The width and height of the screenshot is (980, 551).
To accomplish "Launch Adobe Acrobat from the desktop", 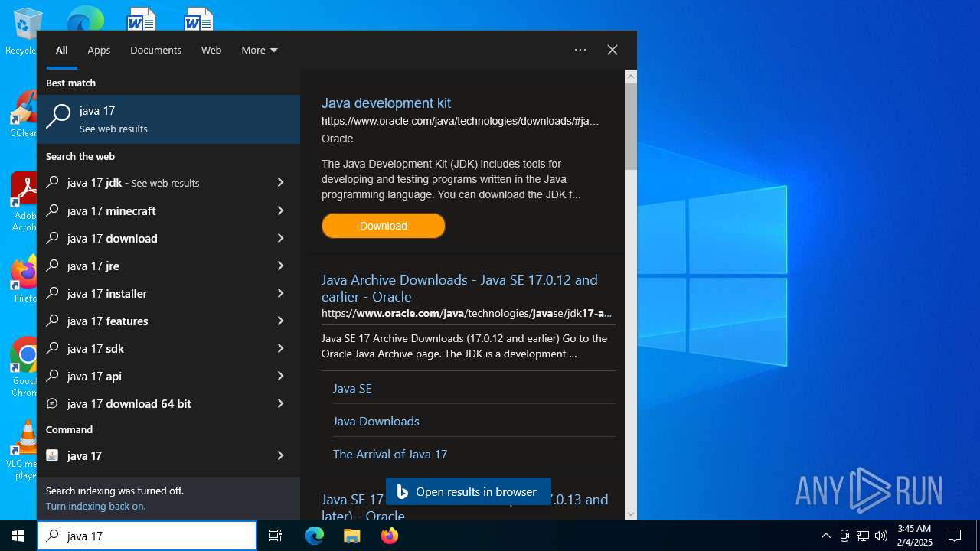I will [x=23, y=201].
